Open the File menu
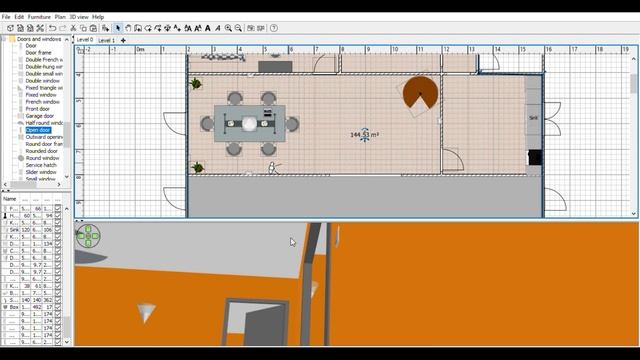The image size is (640, 360). point(6,17)
